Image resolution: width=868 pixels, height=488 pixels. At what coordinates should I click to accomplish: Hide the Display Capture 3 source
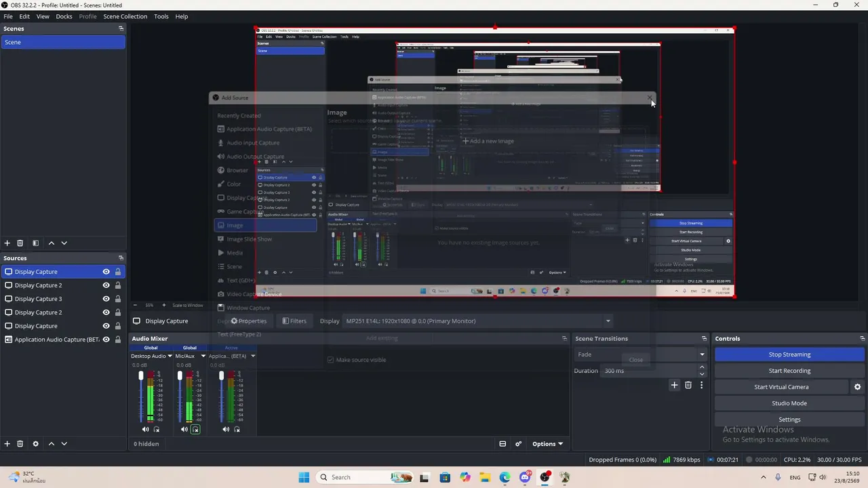[106, 299]
